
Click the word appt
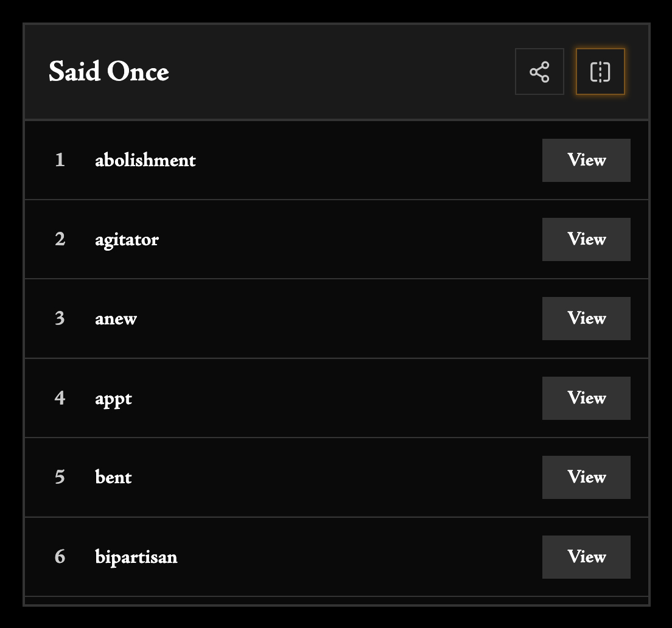tap(113, 398)
